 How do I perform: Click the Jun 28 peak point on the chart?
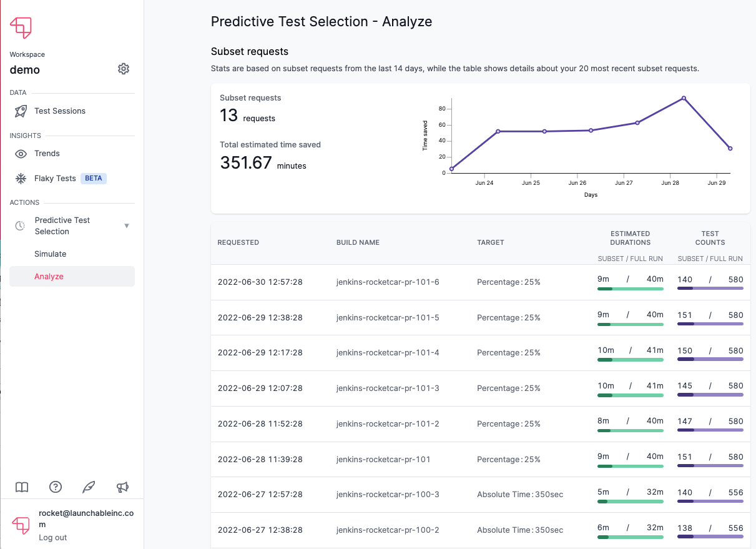[x=683, y=98]
